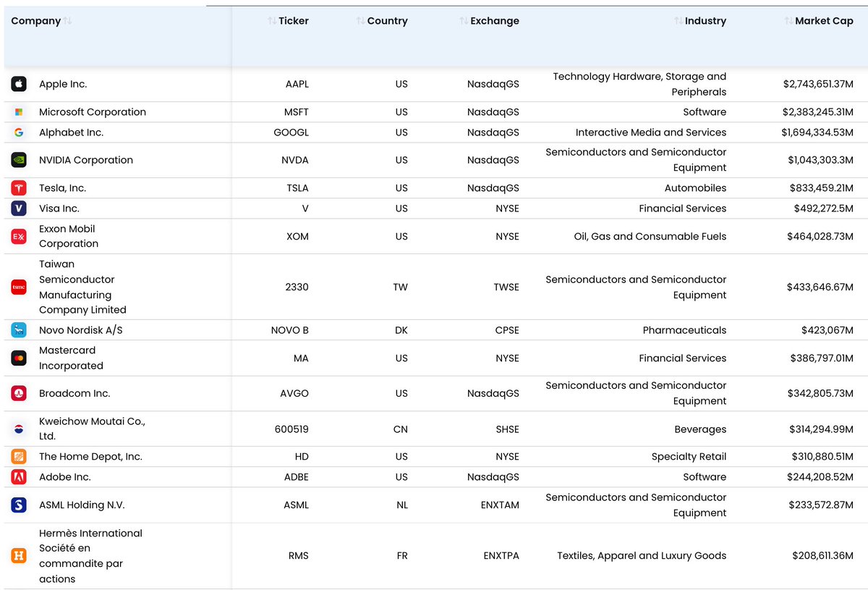The height and width of the screenshot is (590, 868).
Task: Select the XOM ticker cell
Action: 297,237
